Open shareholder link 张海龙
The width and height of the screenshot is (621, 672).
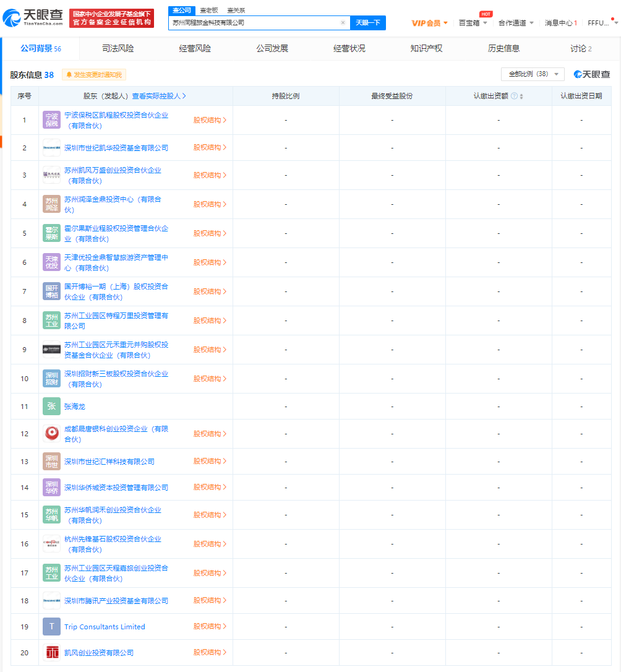tap(74, 407)
